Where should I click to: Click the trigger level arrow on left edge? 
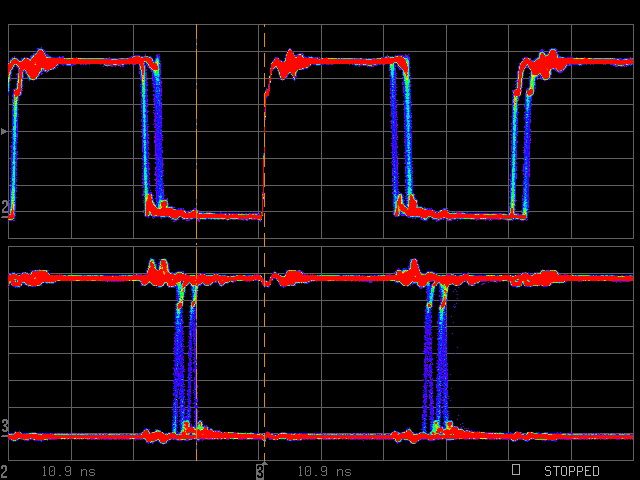(4, 131)
